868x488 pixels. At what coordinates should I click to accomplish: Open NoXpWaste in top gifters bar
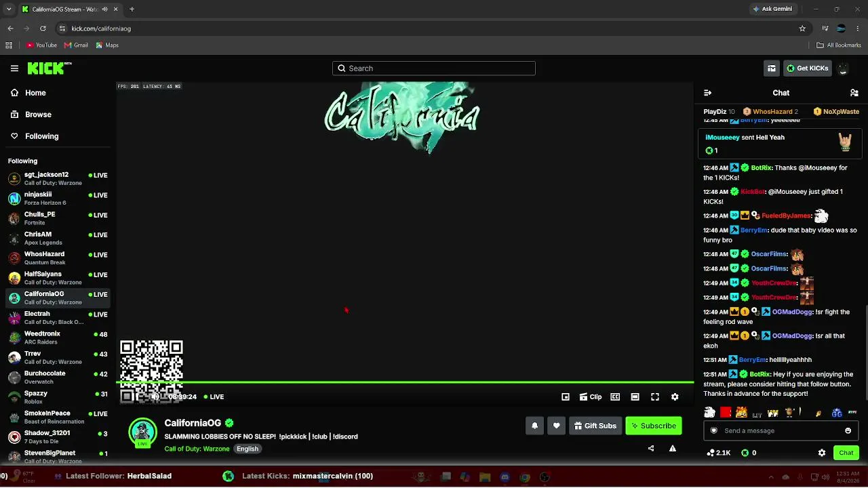[836, 112]
